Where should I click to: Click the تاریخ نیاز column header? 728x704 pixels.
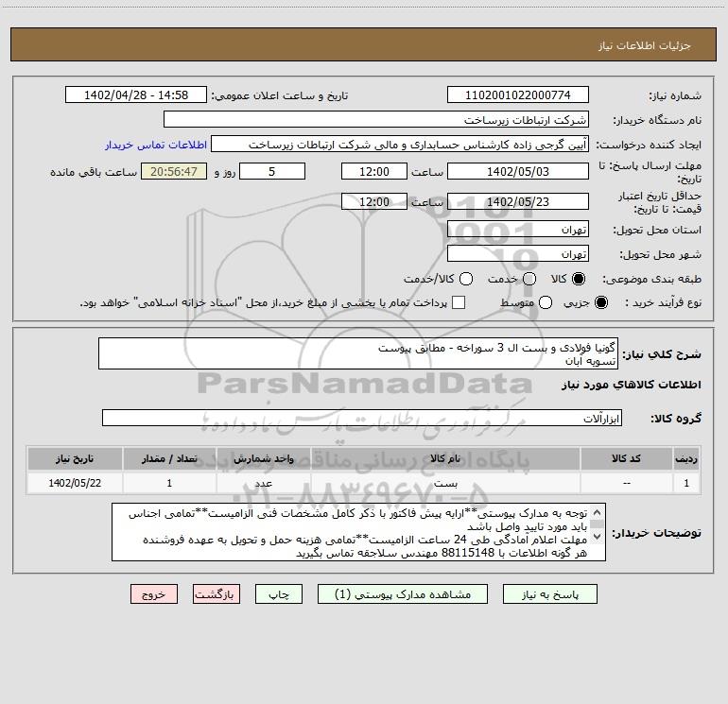(x=75, y=458)
